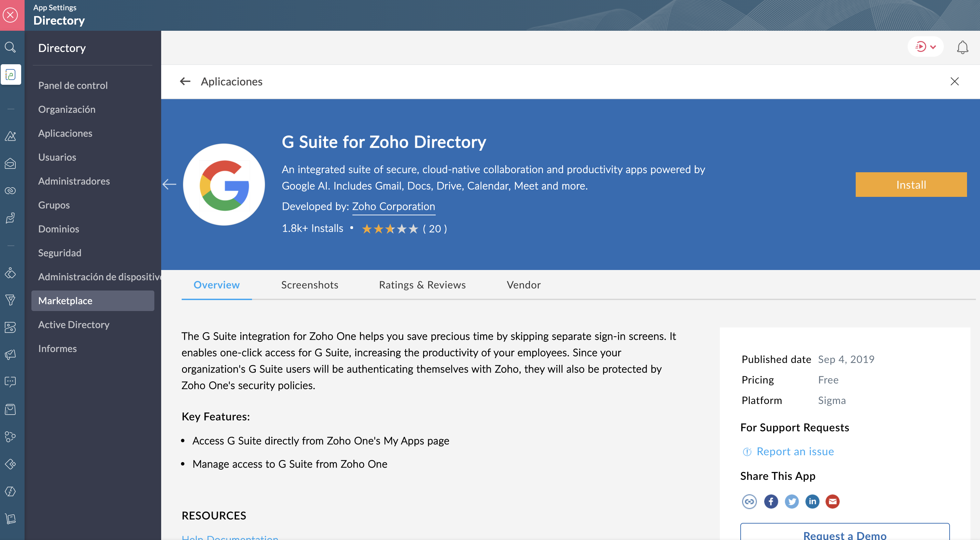Close the Aplicaciones panel with X
980x540 pixels.
[x=954, y=81]
